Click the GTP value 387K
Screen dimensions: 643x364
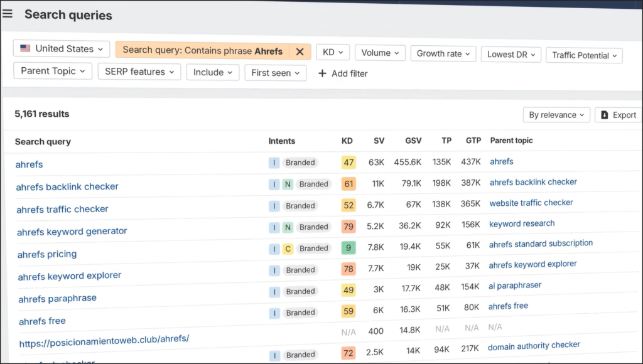tap(470, 183)
